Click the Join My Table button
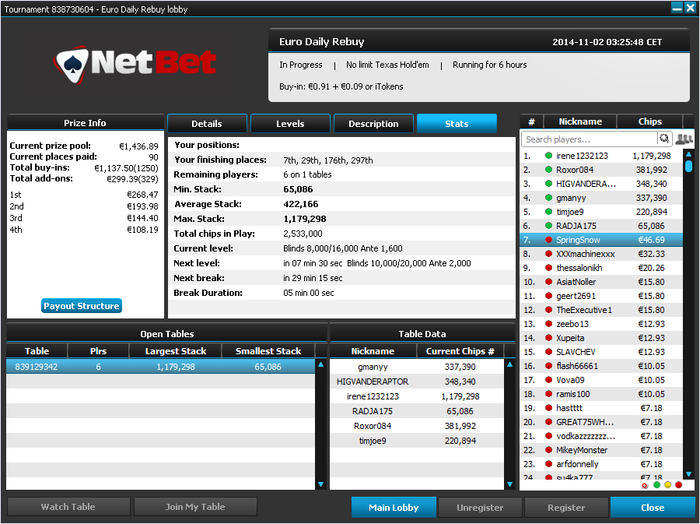This screenshot has width=700, height=524. click(x=195, y=507)
